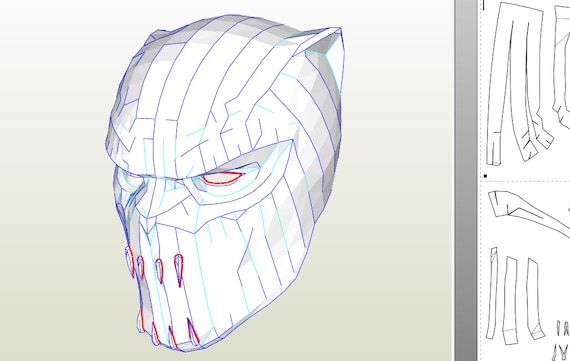Select the small ear bump on the mask's left top
The height and width of the screenshot is (361, 570).
153,37
